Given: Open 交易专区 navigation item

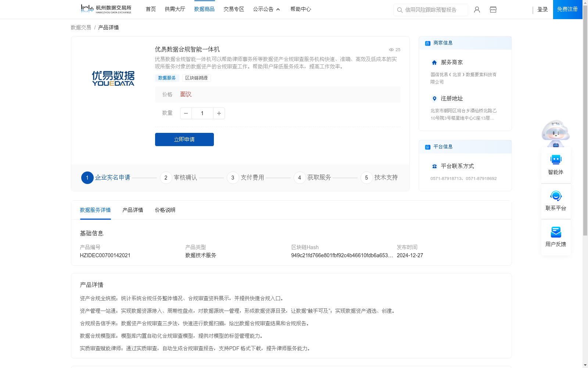Looking at the screenshot, I should [x=234, y=9].
